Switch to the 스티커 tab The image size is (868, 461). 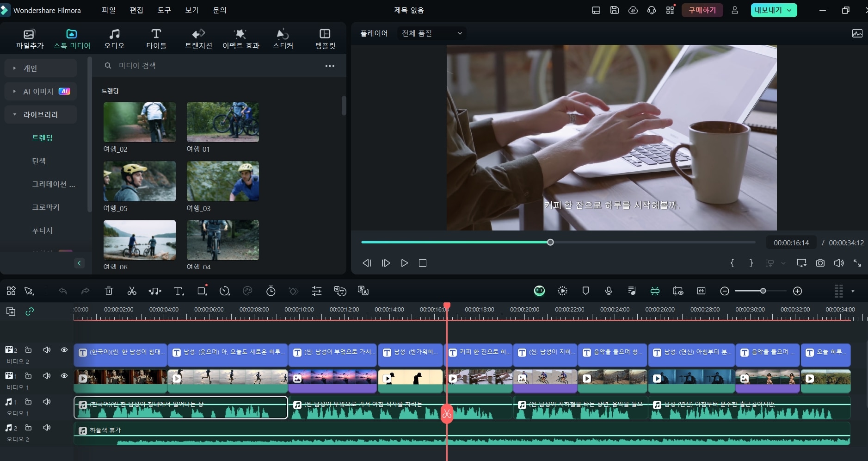point(283,39)
